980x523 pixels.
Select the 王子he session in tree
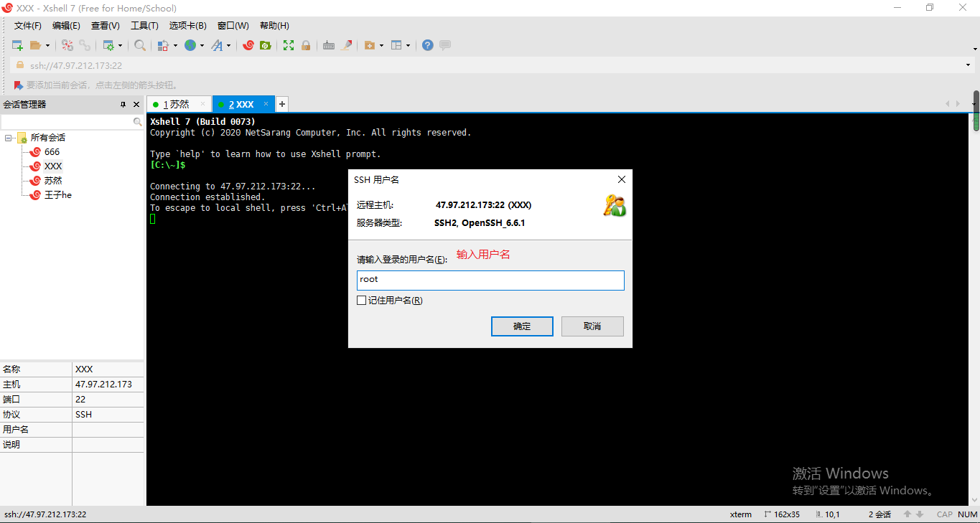pos(58,195)
